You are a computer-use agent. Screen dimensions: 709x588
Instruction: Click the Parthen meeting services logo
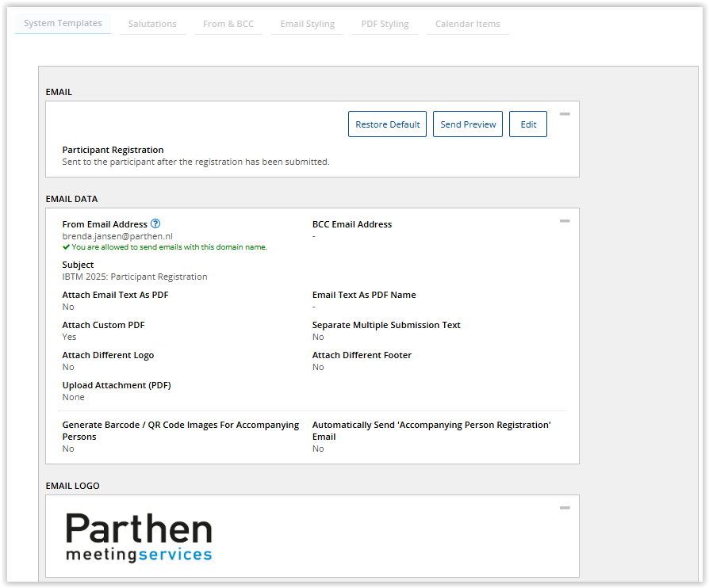(139, 536)
